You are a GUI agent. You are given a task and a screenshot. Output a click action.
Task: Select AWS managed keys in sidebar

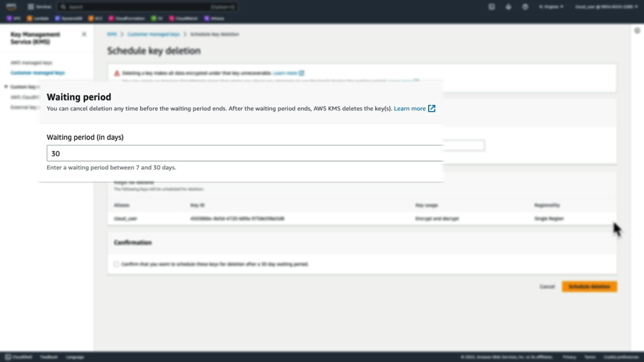coord(31,63)
